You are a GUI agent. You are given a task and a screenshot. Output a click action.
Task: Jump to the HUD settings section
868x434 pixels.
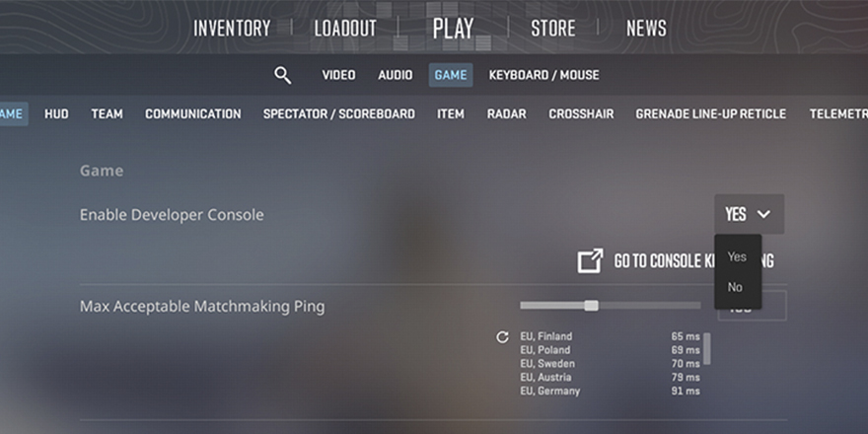[x=56, y=114]
